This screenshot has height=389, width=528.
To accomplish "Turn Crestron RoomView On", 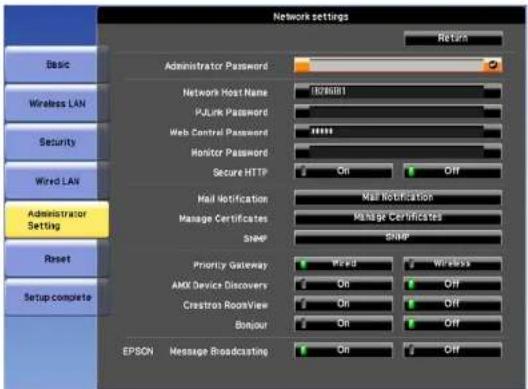I will (343, 304).
